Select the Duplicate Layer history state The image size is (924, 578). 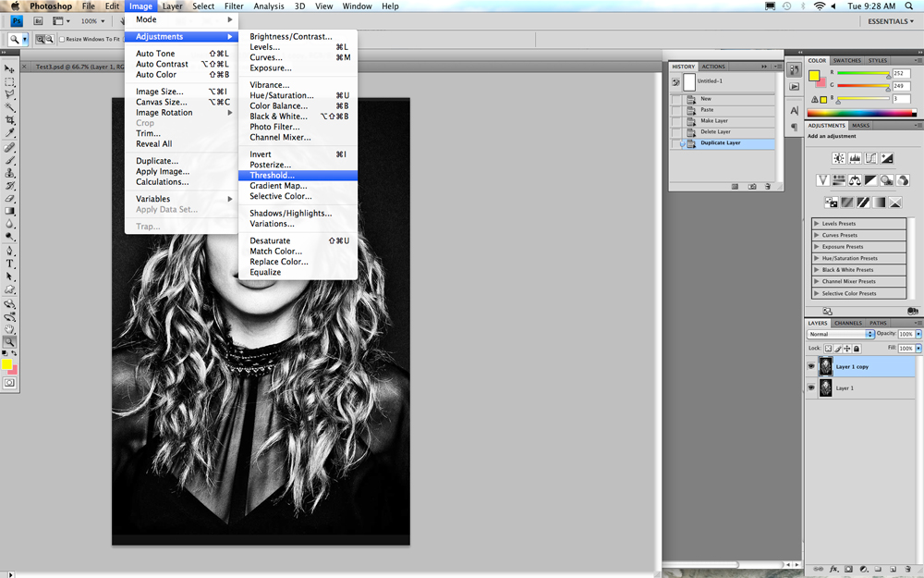pyautogui.click(x=723, y=143)
